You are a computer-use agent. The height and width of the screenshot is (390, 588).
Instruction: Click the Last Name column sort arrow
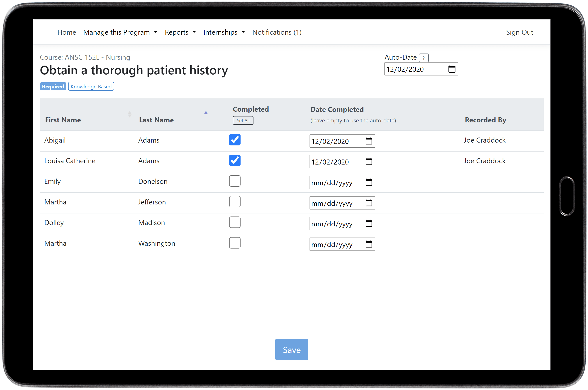(206, 113)
